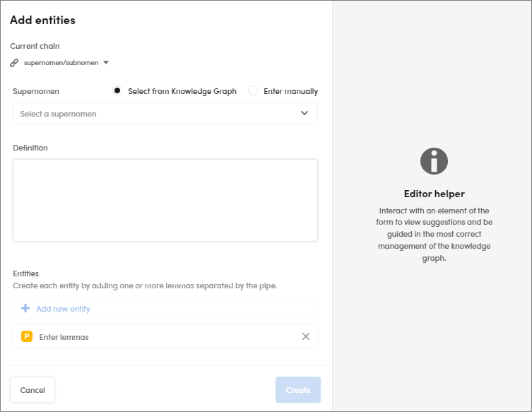Click the 'Editor helper' heading

[x=434, y=194]
